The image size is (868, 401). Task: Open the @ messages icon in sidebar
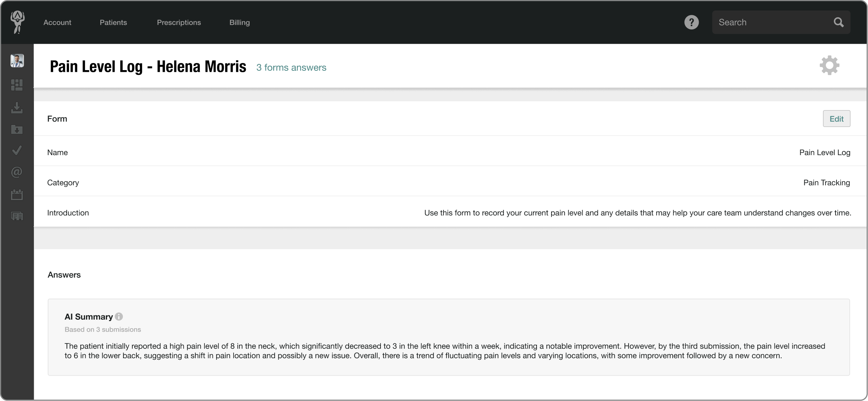point(17,172)
